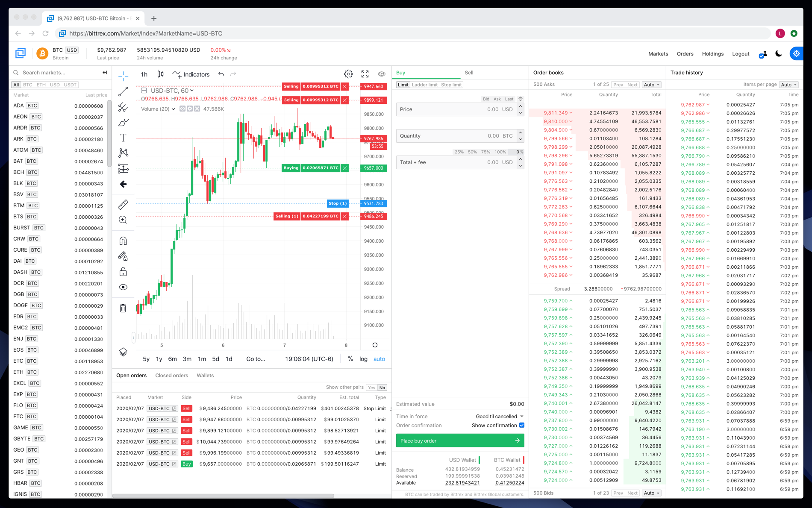Set Show other pairs to No
This screenshot has height=508, width=812.
point(382,388)
